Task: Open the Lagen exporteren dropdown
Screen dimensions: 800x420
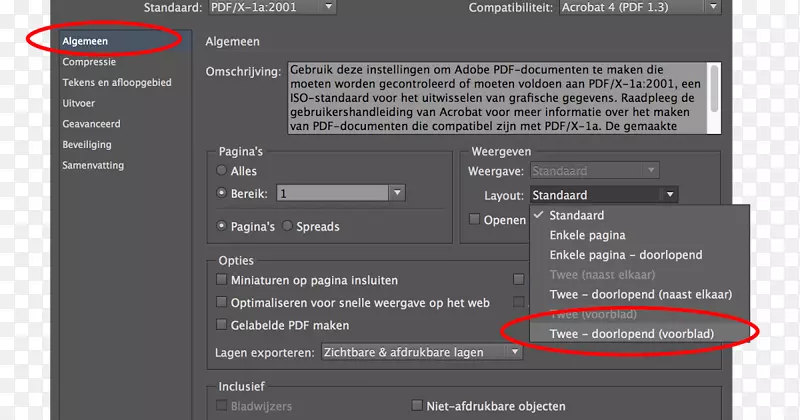Action: click(421, 352)
